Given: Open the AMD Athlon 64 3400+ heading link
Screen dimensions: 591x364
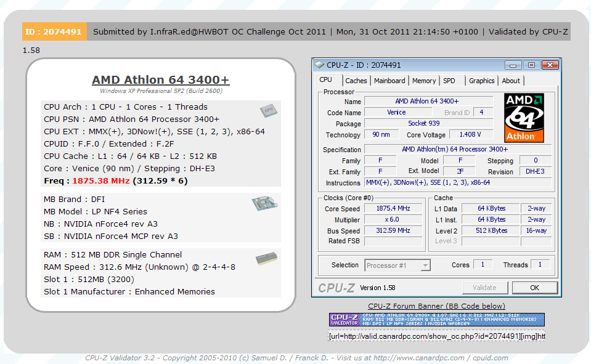Looking at the screenshot, I should coord(161,79).
